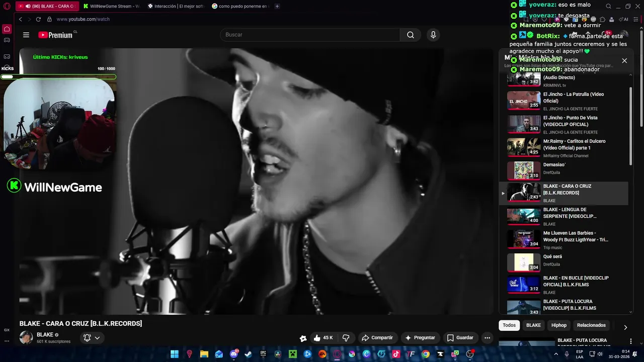644x362 pixels.
Task: Open Easy Setup toolbar icon
Action: [x=636, y=19]
